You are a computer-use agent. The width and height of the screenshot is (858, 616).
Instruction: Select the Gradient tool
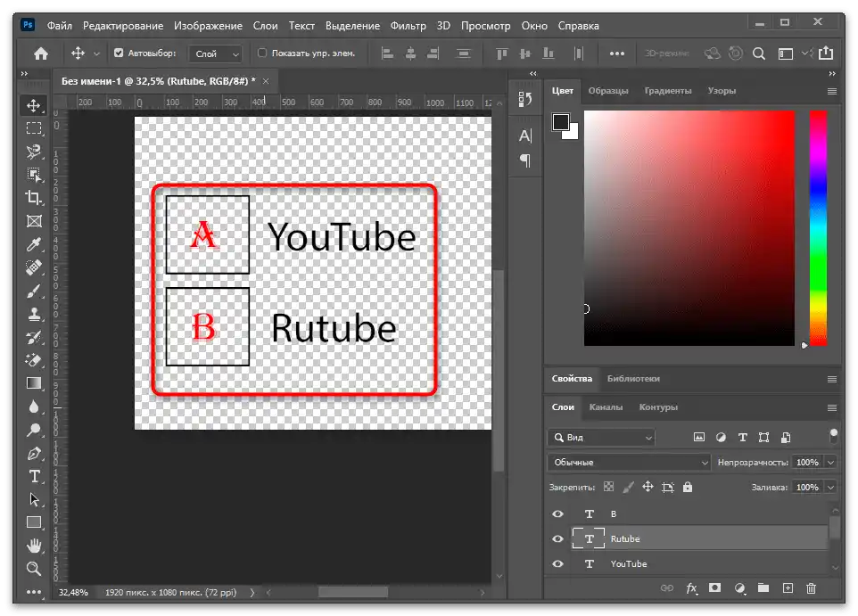point(34,383)
